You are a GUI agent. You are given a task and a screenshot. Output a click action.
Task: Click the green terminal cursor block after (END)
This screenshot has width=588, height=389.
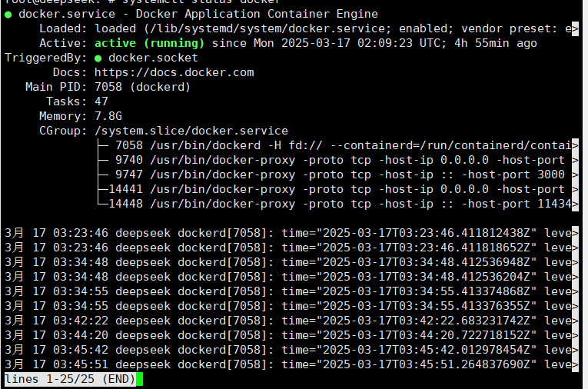click(139, 379)
